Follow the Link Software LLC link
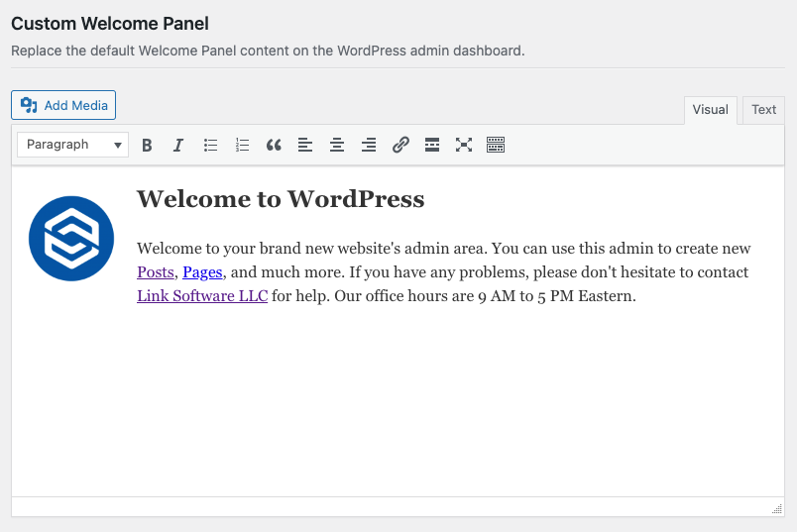 point(202,296)
